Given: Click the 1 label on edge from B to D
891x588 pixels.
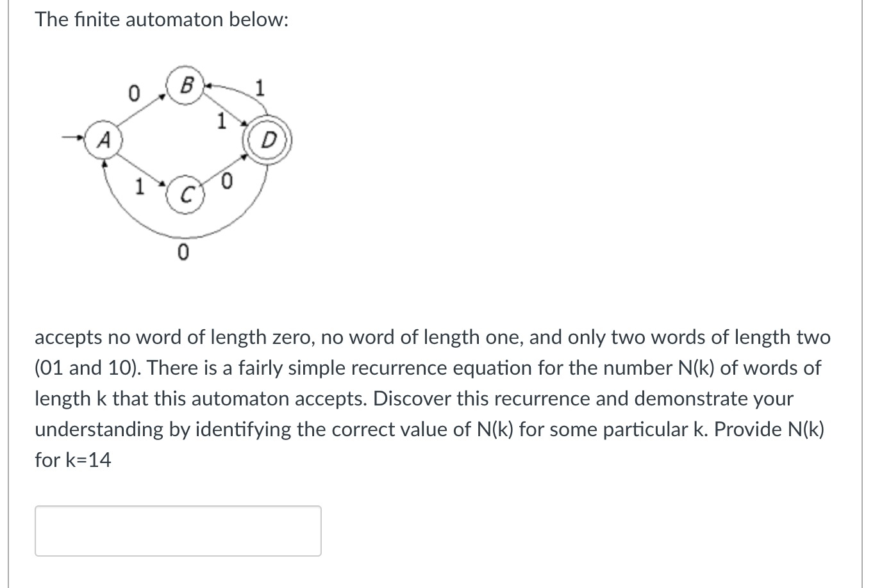Looking at the screenshot, I should click(x=221, y=120).
